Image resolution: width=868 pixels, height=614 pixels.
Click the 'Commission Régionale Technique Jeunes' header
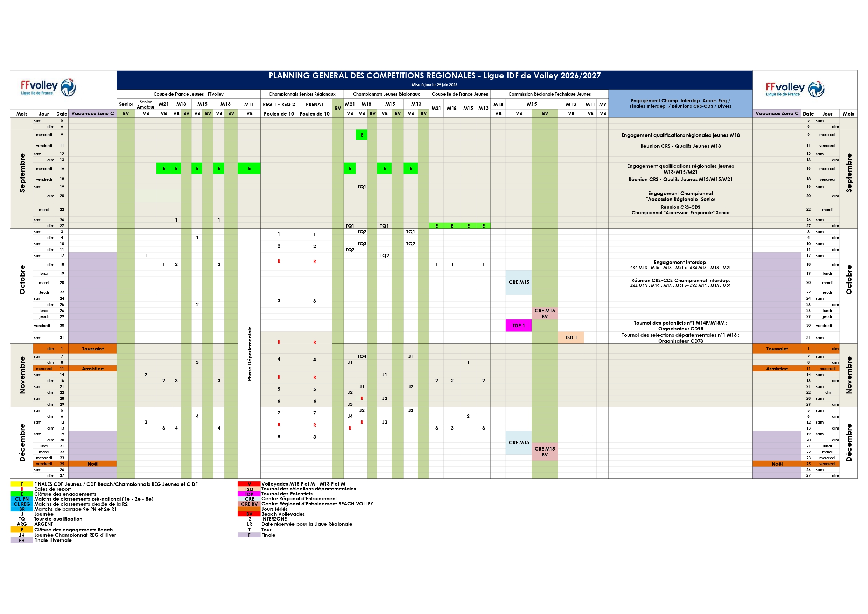549,94
